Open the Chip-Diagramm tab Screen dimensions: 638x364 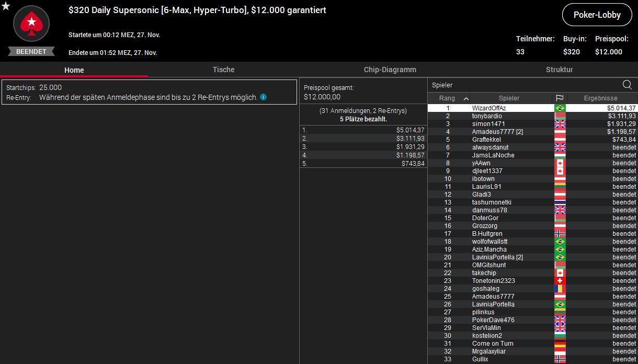390,70
